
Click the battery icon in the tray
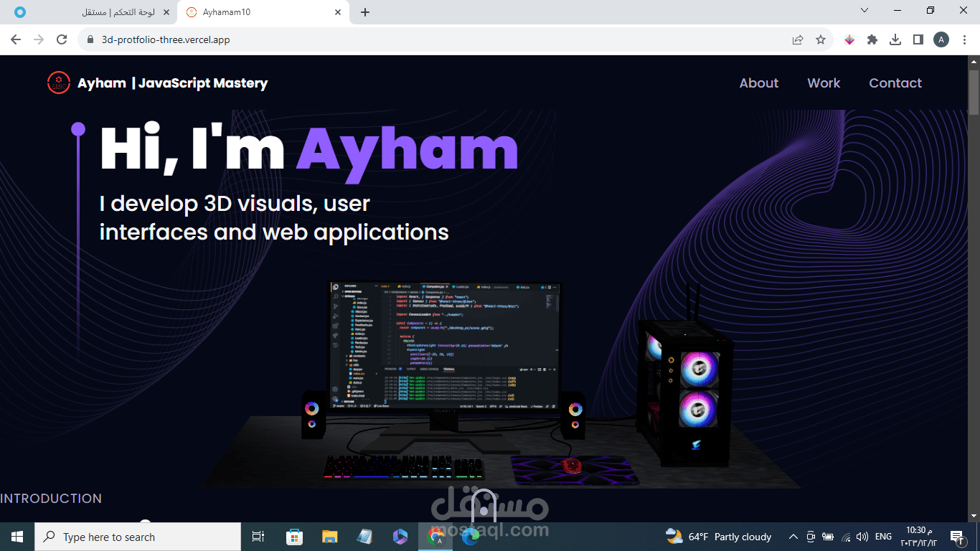click(x=828, y=537)
